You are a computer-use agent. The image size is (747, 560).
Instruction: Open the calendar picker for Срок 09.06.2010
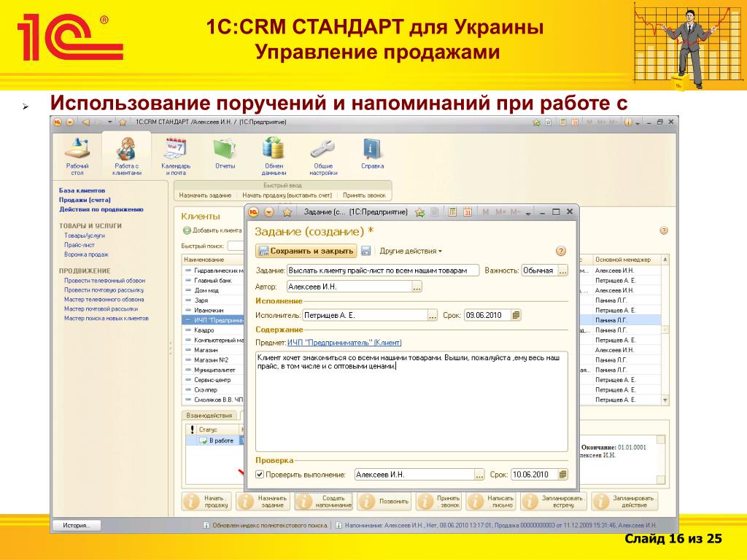point(516,315)
